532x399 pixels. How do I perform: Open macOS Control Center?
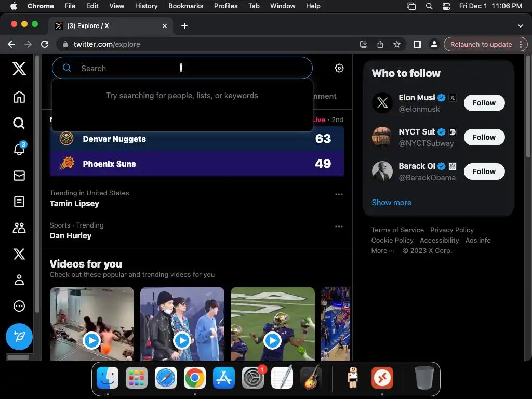point(446,6)
